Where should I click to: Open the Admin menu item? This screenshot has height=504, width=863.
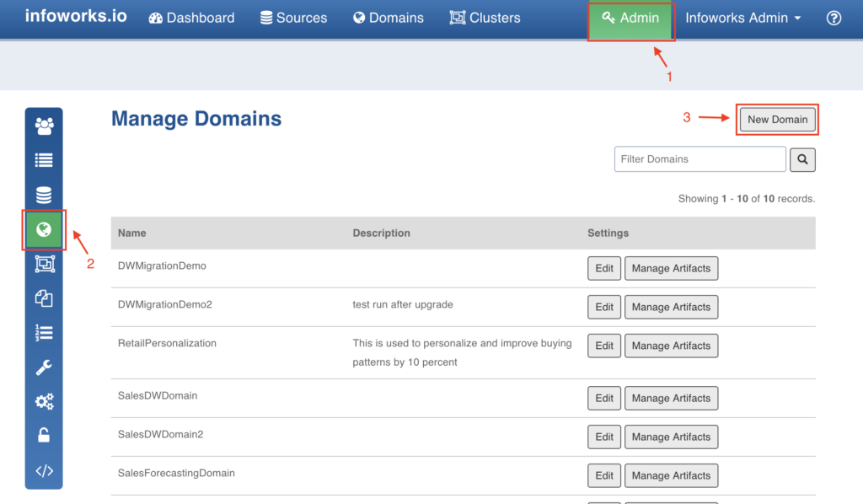(x=630, y=19)
